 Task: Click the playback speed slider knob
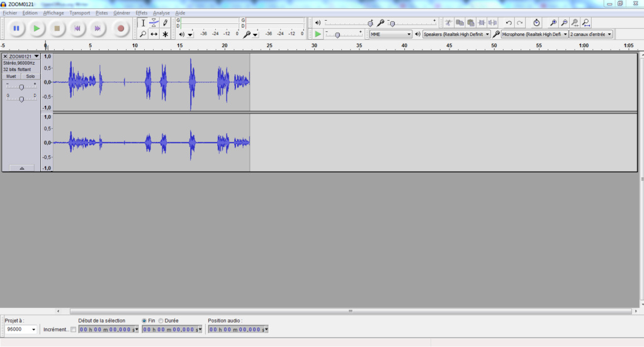tap(337, 35)
